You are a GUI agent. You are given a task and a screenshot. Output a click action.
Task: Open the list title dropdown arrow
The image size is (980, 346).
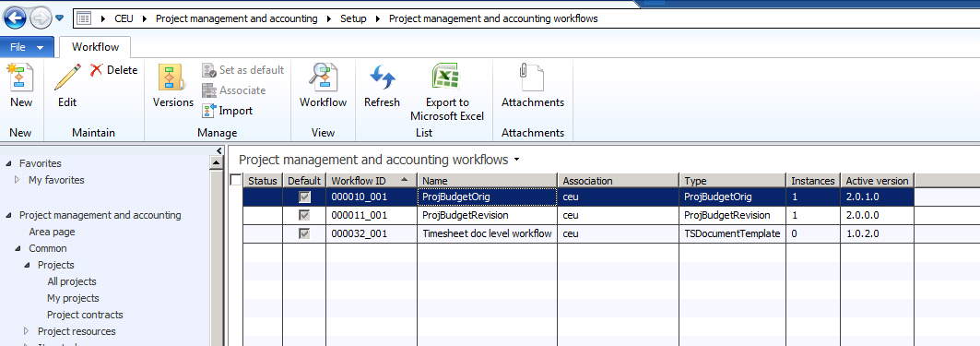click(x=517, y=161)
